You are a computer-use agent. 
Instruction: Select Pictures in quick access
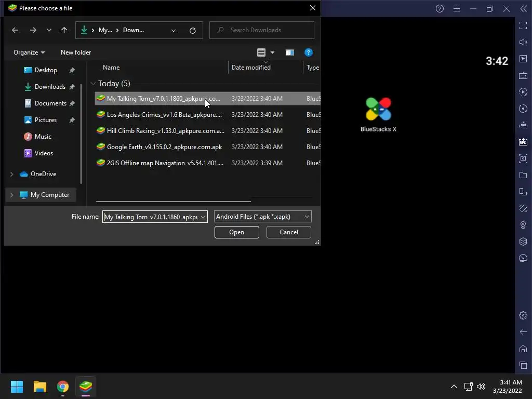tap(46, 120)
